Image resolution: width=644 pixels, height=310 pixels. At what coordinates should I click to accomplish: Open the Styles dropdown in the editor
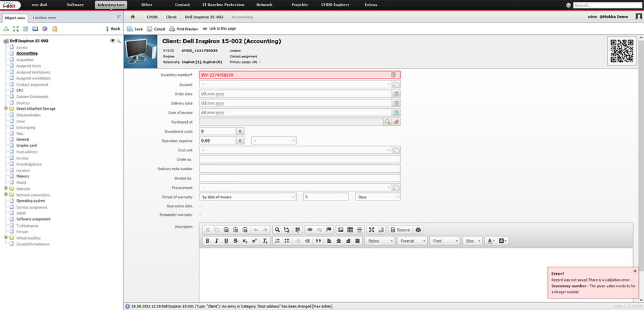[380, 240]
